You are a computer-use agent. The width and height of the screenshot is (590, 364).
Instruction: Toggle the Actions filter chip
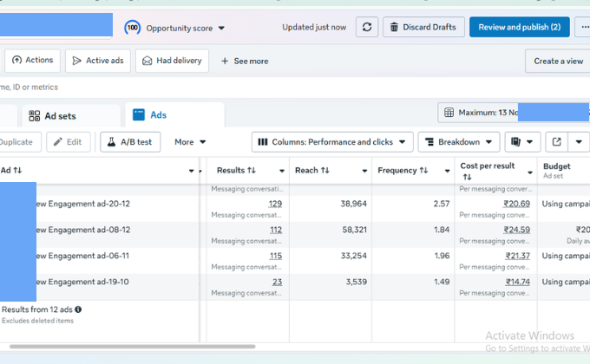(x=32, y=61)
